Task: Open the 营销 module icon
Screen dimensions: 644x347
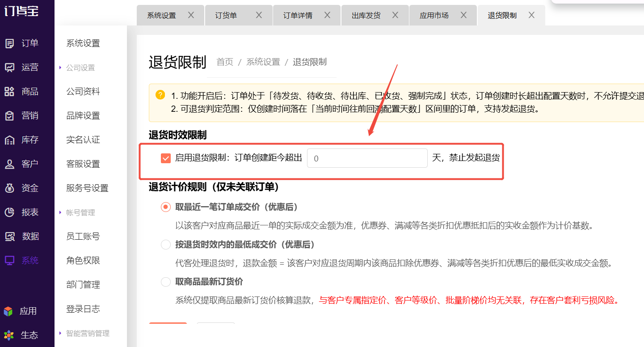Action: tap(9, 116)
